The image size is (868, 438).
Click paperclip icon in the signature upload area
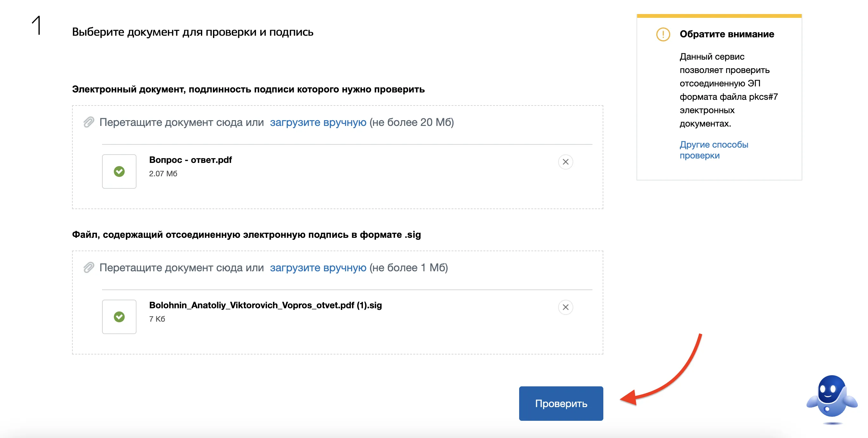pos(89,267)
